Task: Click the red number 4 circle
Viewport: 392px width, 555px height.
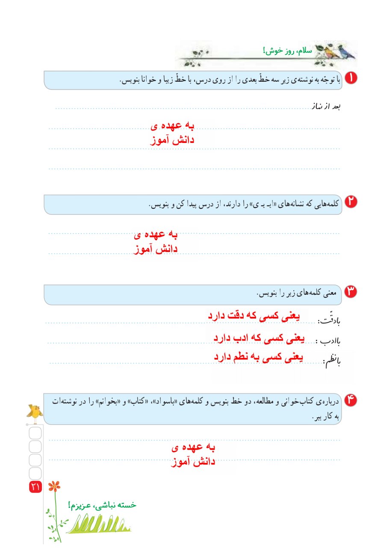Action: point(351,400)
